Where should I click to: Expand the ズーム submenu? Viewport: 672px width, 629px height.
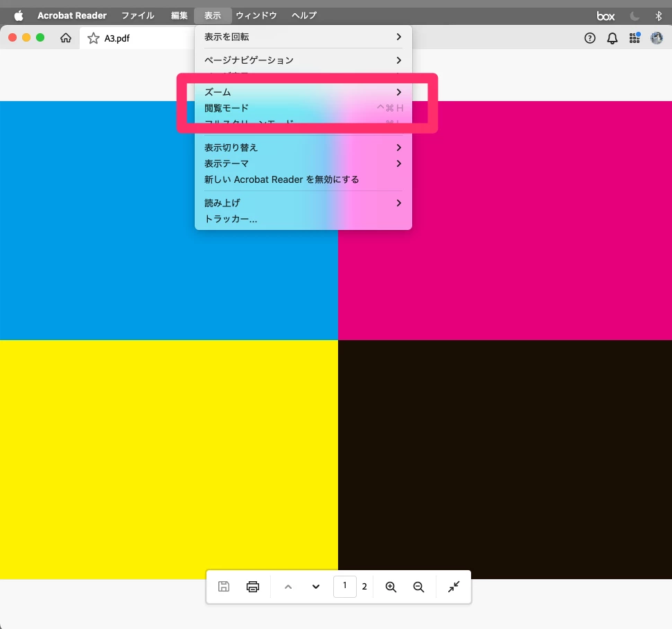click(x=303, y=92)
